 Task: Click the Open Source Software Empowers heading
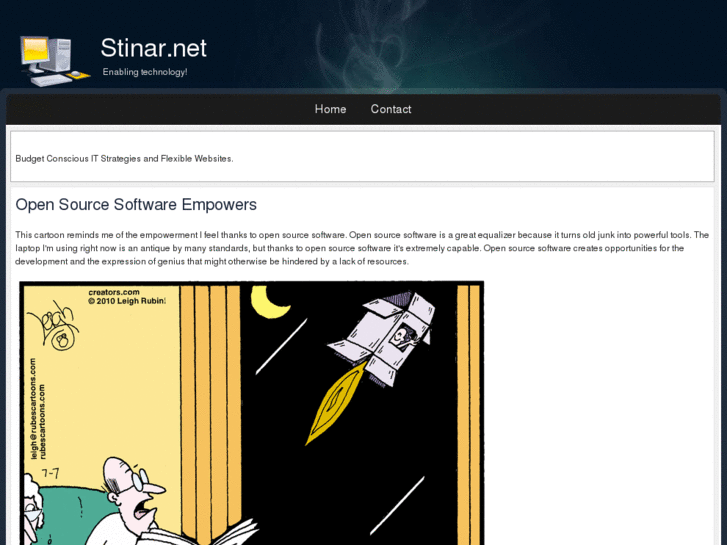(136, 205)
